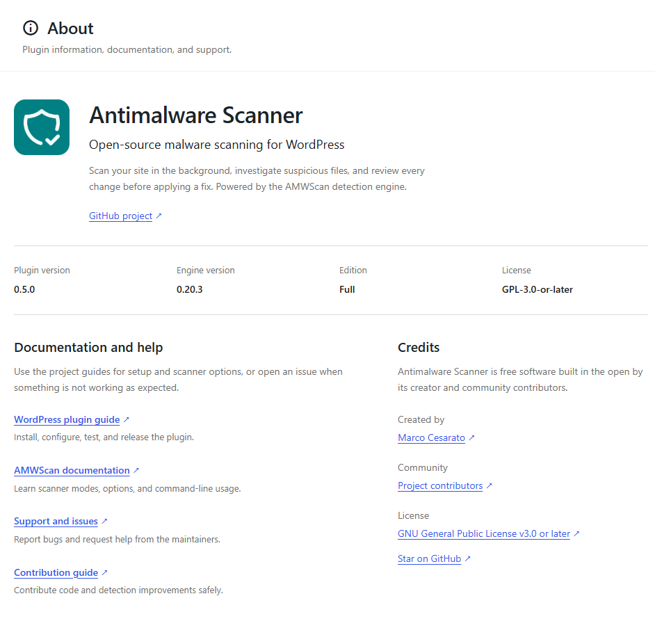Open the Contribution guide link
655x644 pixels.
click(56, 572)
